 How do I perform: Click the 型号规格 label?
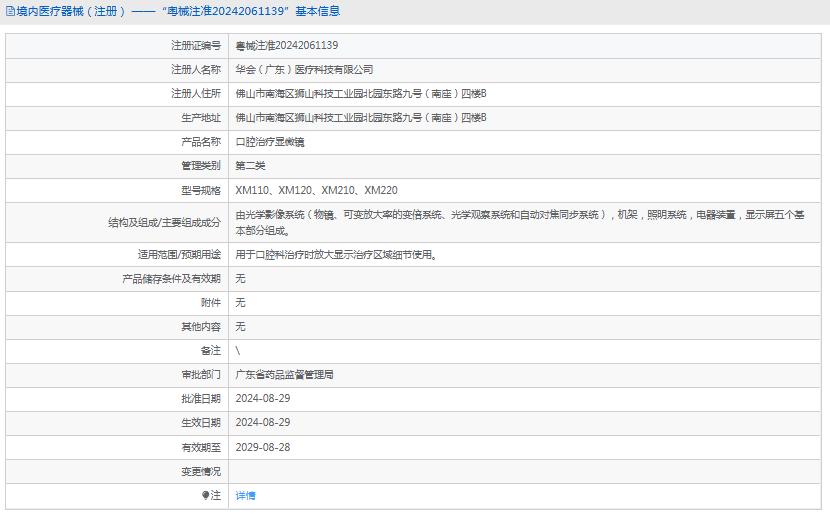[201, 190]
